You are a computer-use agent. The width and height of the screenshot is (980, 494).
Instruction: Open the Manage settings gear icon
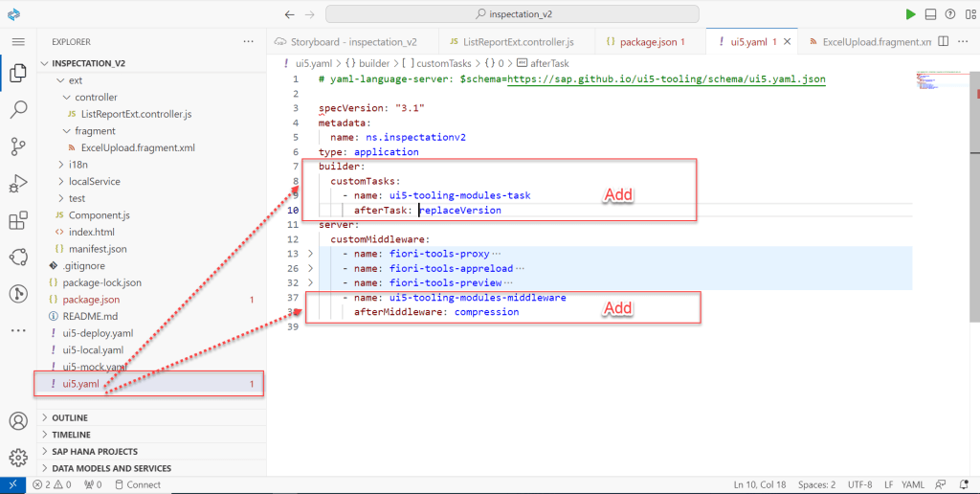tap(17, 457)
